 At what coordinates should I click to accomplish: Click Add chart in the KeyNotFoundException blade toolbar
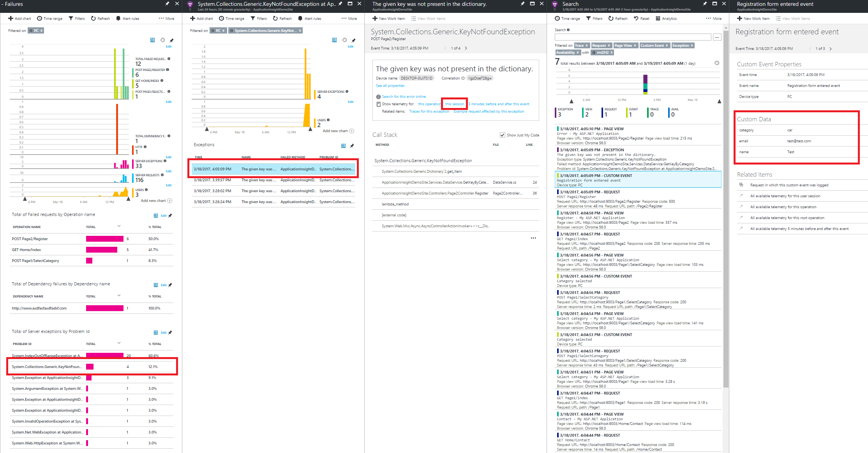(201, 18)
